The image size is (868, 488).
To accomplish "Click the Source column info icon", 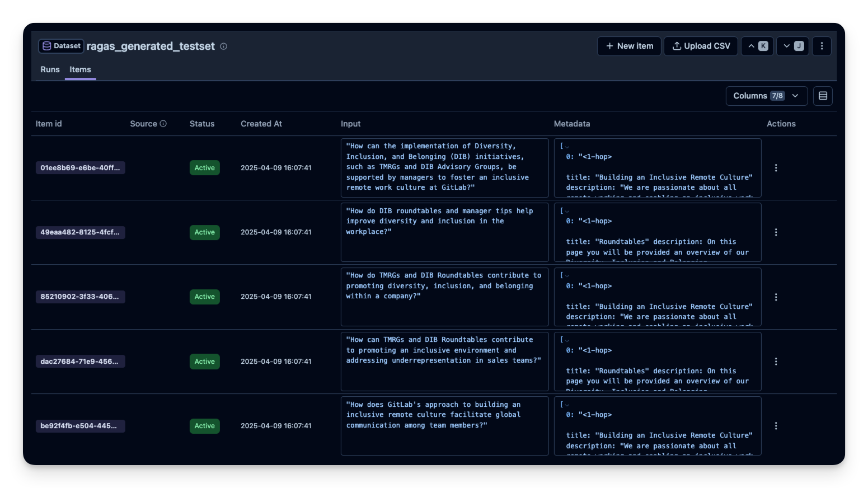I will (164, 123).
